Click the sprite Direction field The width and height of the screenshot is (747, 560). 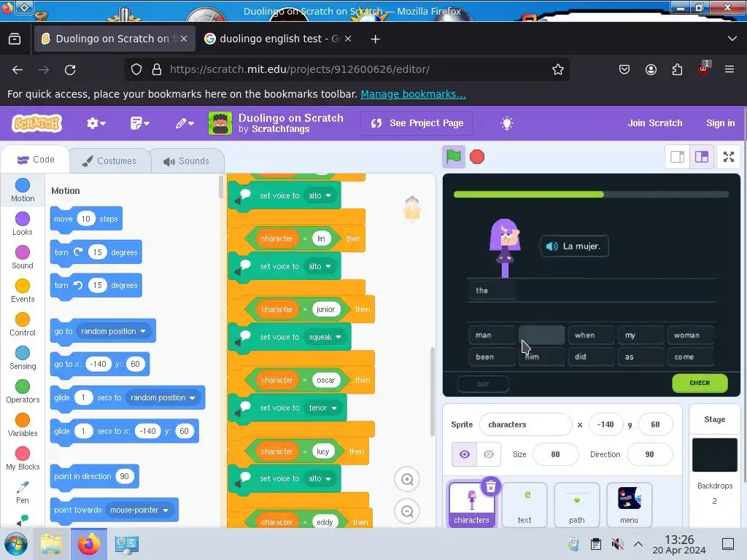649,454
